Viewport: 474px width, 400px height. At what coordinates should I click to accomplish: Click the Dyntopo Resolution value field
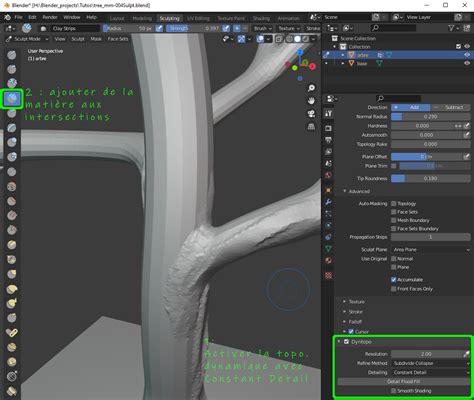[426, 354]
